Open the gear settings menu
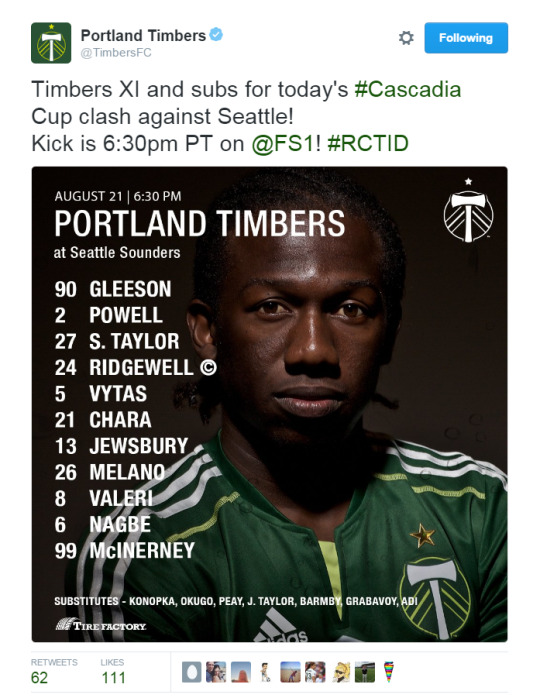Screen dimensions: 540x698 click(406, 38)
